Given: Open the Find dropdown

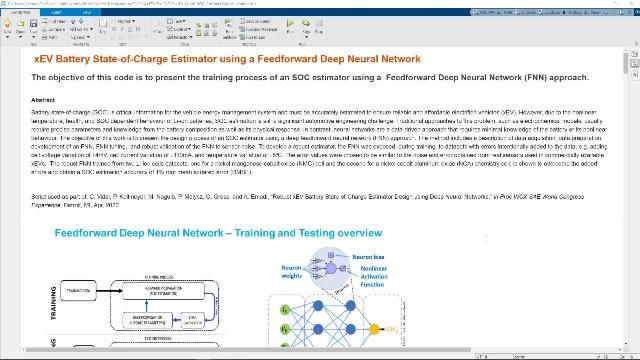Looking at the screenshot, I should pos(80,37).
